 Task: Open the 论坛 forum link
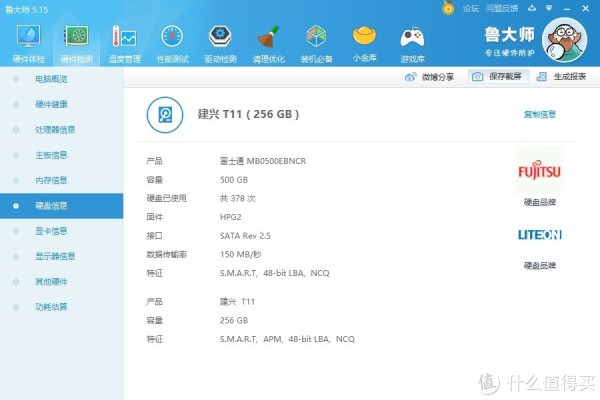click(x=470, y=8)
